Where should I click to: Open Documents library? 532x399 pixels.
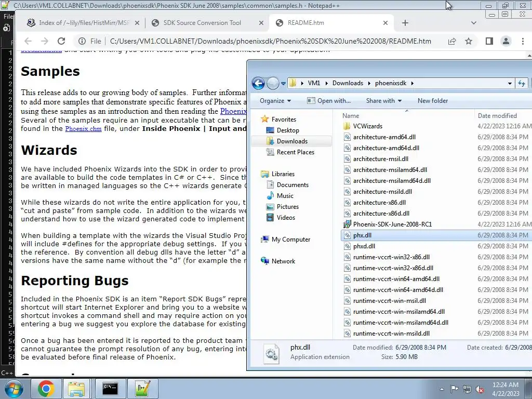(x=292, y=185)
